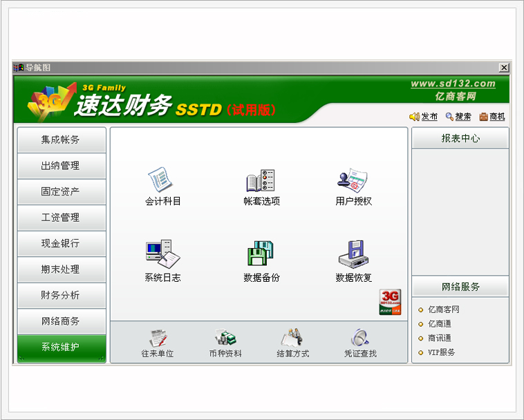
Task: Click the 亿商客网 banner text
Action: tap(455, 97)
